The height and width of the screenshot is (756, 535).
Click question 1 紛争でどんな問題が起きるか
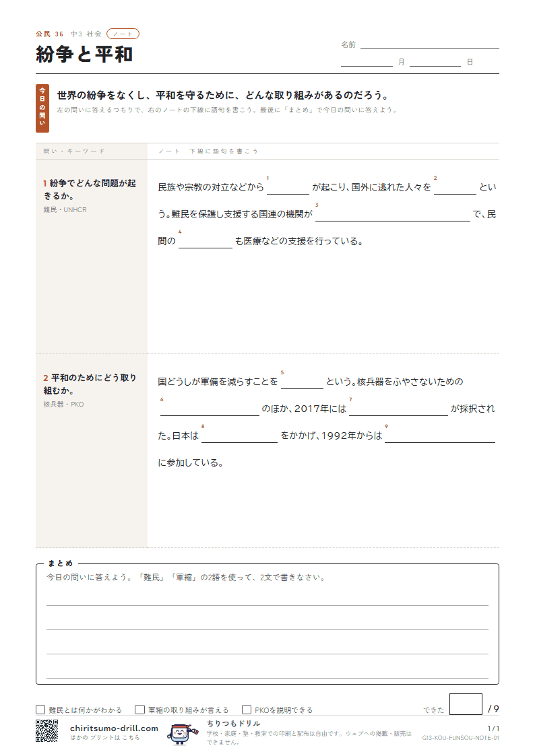(90, 189)
